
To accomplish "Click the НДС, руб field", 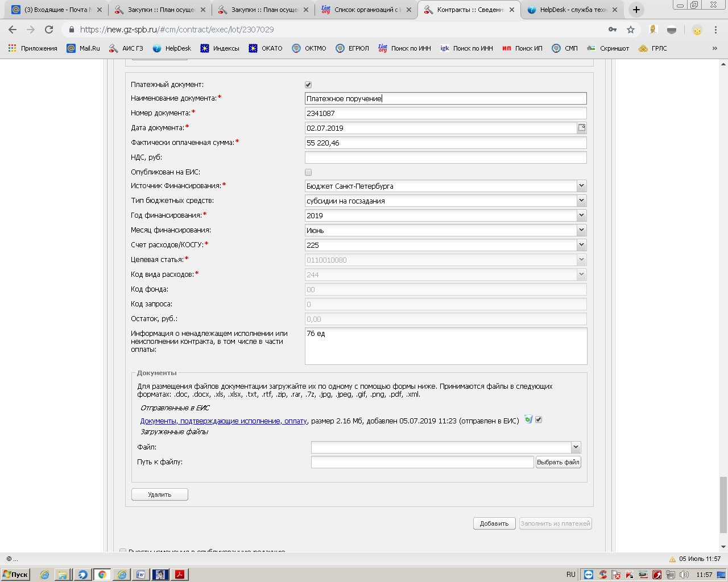I will [446, 157].
